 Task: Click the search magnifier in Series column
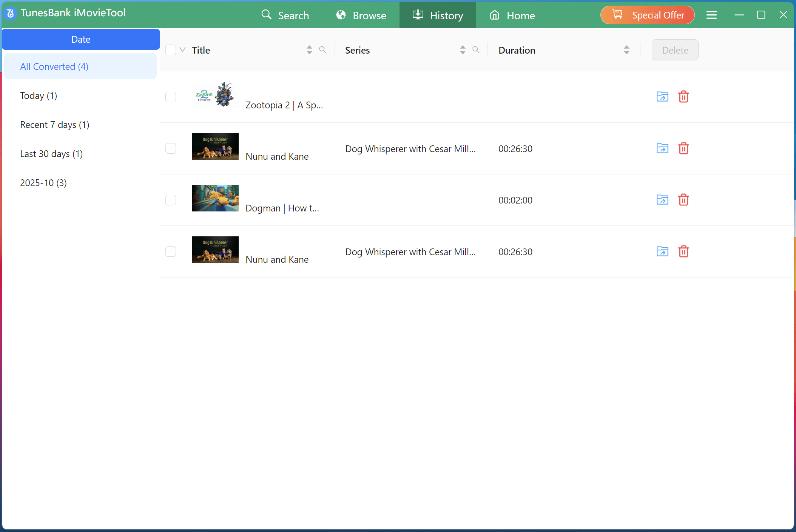click(x=475, y=49)
